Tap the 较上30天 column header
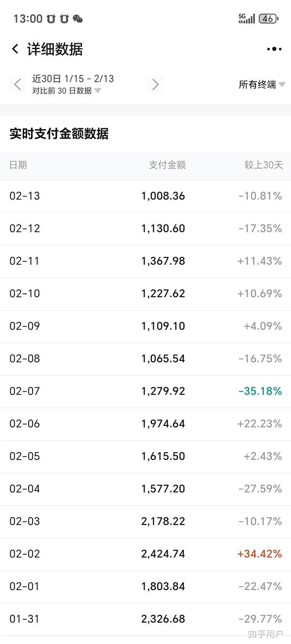Image resolution: width=291 pixels, height=644 pixels. tap(263, 165)
